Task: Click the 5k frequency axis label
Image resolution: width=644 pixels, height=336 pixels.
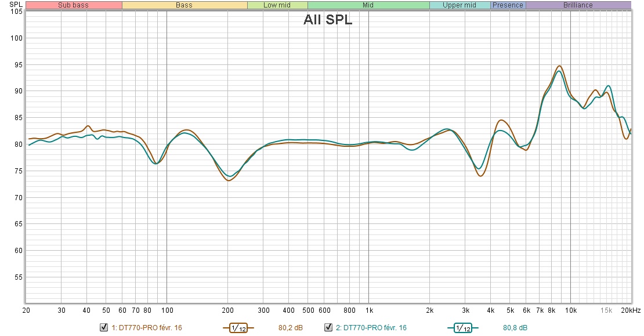Action: [510, 310]
